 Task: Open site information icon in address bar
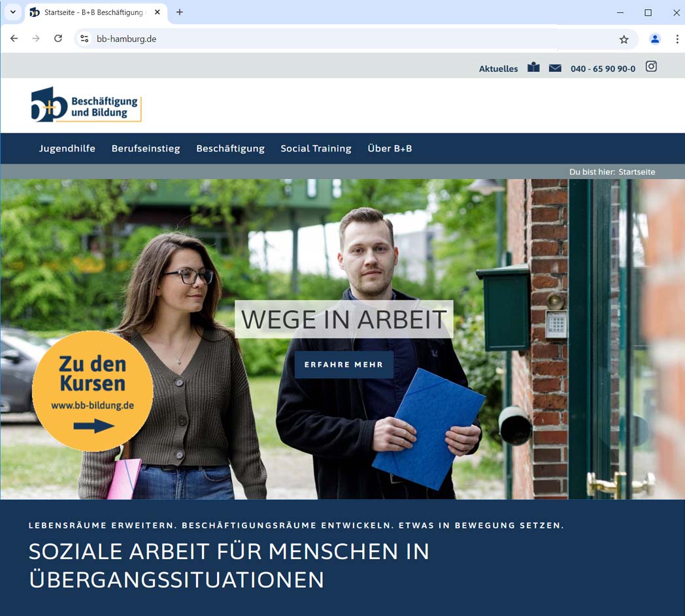point(84,39)
